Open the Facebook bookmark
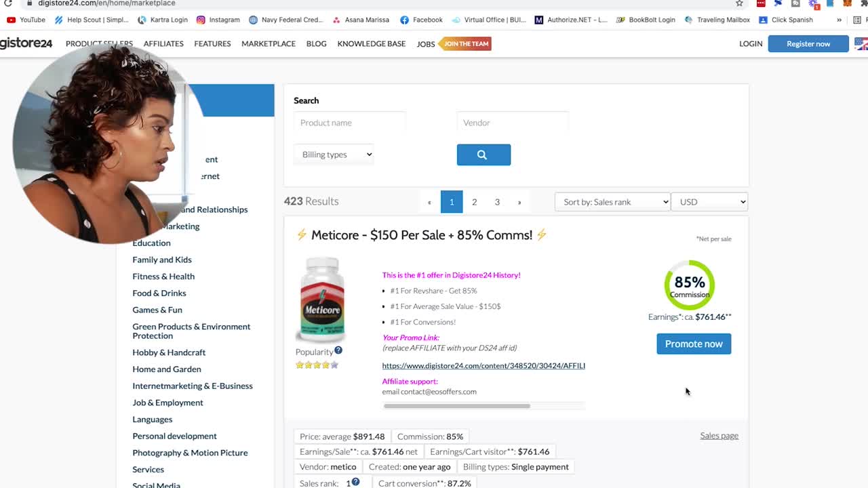Image resolution: width=868 pixels, height=488 pixels. pyautogui.click(x=421, y=20)
